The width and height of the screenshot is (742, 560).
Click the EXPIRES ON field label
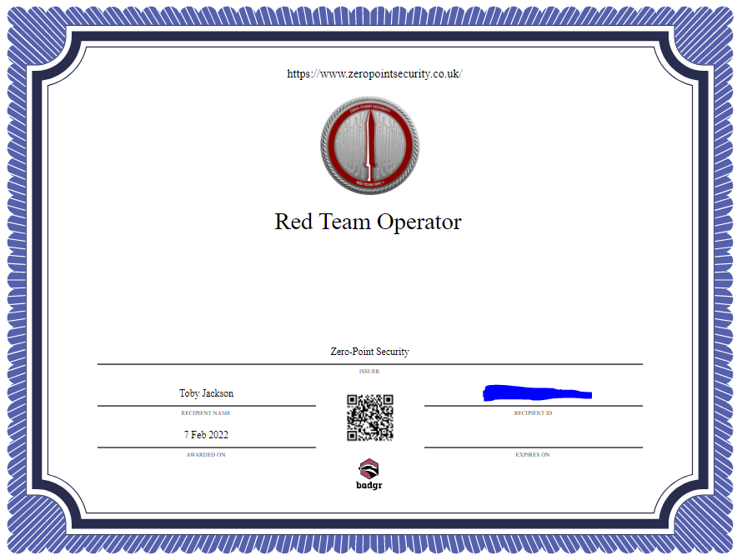tap(532, 455)
